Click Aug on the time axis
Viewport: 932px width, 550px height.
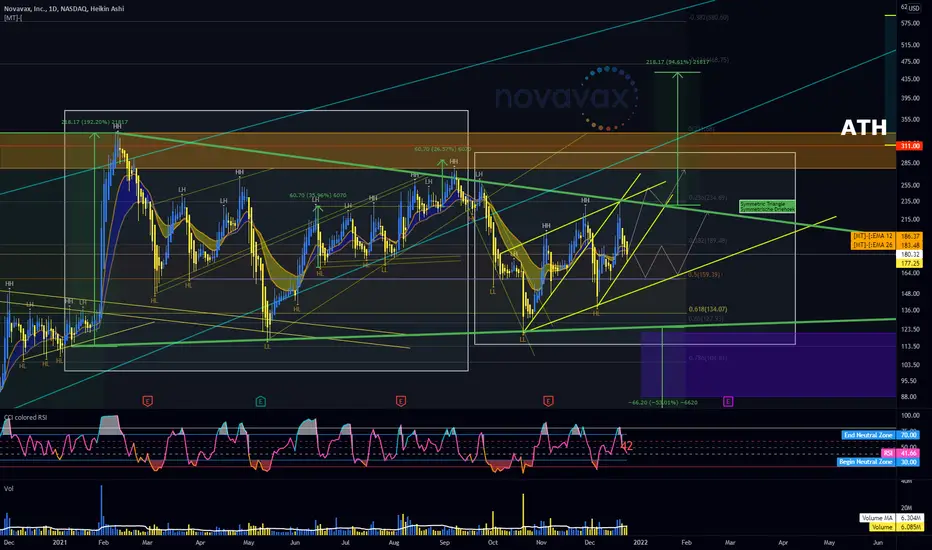393,542
